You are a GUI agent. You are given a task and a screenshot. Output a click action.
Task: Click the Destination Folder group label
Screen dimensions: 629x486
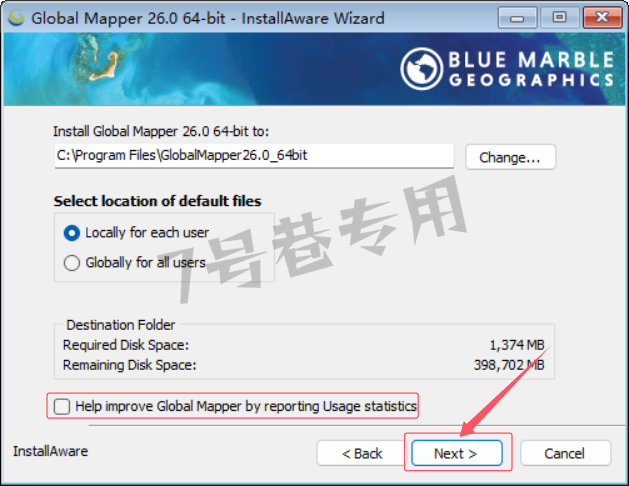(120, 325)
